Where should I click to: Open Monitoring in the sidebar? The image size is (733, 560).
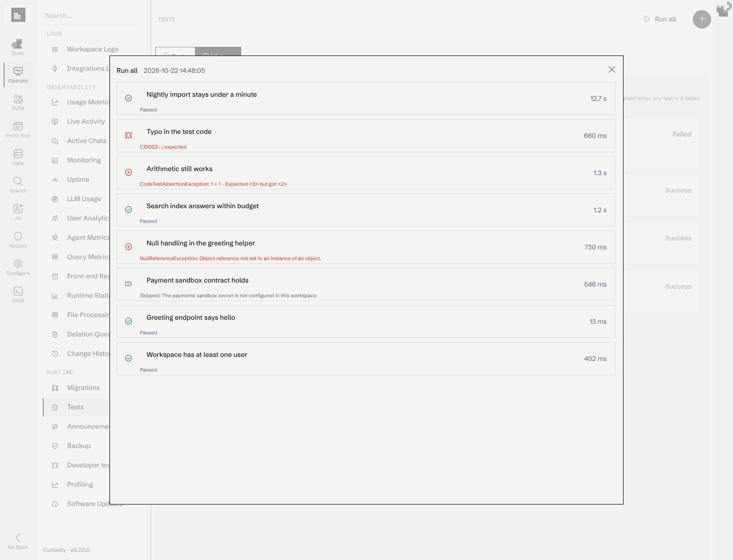(84, 160)
